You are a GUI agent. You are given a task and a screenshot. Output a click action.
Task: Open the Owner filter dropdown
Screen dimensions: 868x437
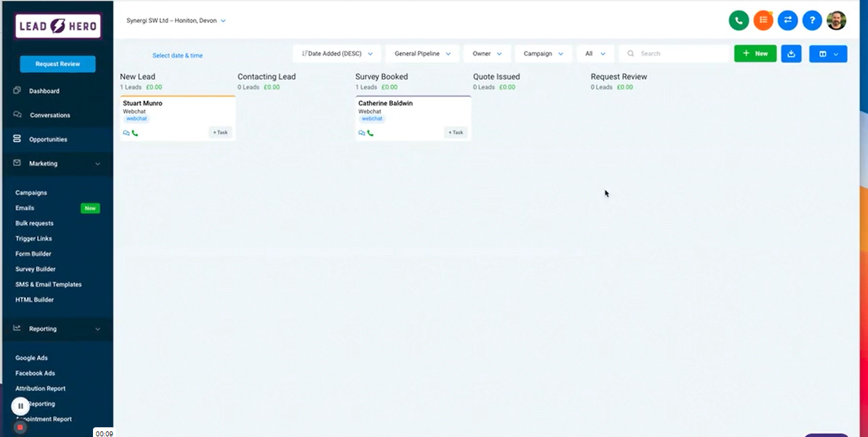click(487, 53)
